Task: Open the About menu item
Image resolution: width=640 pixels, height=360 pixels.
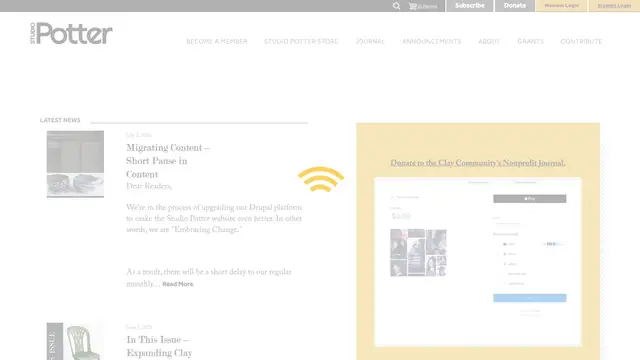Action: click(489, 42)
